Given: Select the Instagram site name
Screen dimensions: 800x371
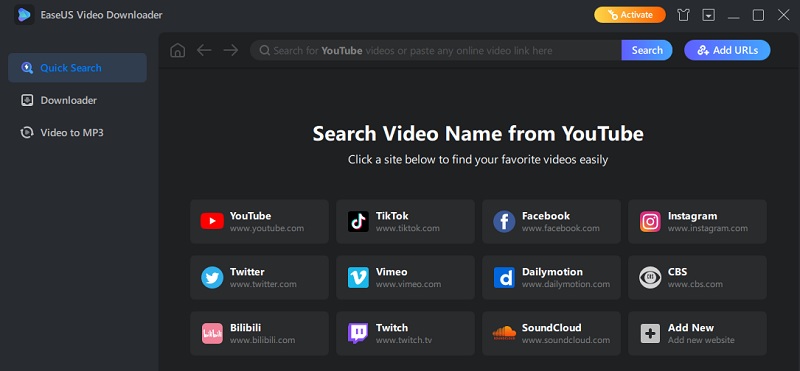Looking at the screenshot, I should pyautogui.click(x=692, y=216).
